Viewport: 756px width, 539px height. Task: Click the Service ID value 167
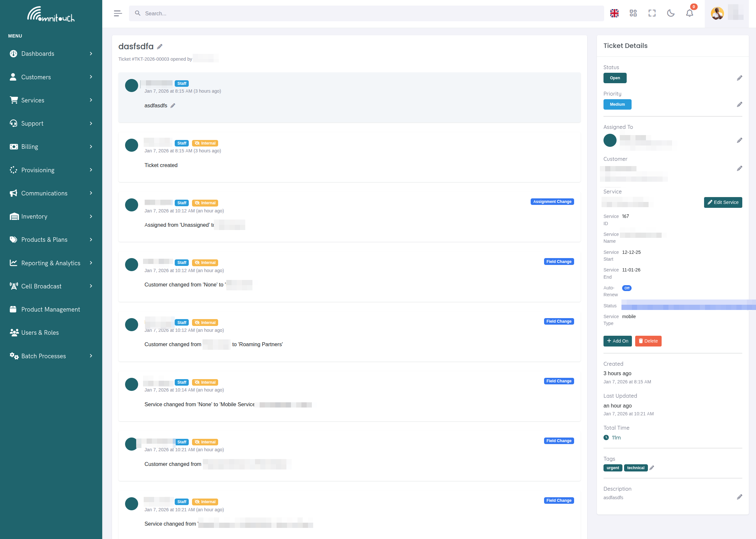click(625, 216)
